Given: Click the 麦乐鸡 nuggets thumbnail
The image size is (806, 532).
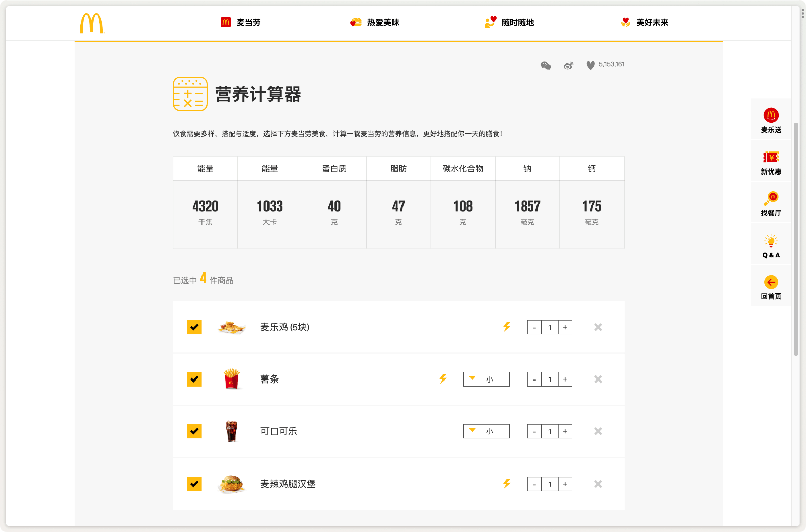Looking at the screenshot, I should (x=231, y=328).
